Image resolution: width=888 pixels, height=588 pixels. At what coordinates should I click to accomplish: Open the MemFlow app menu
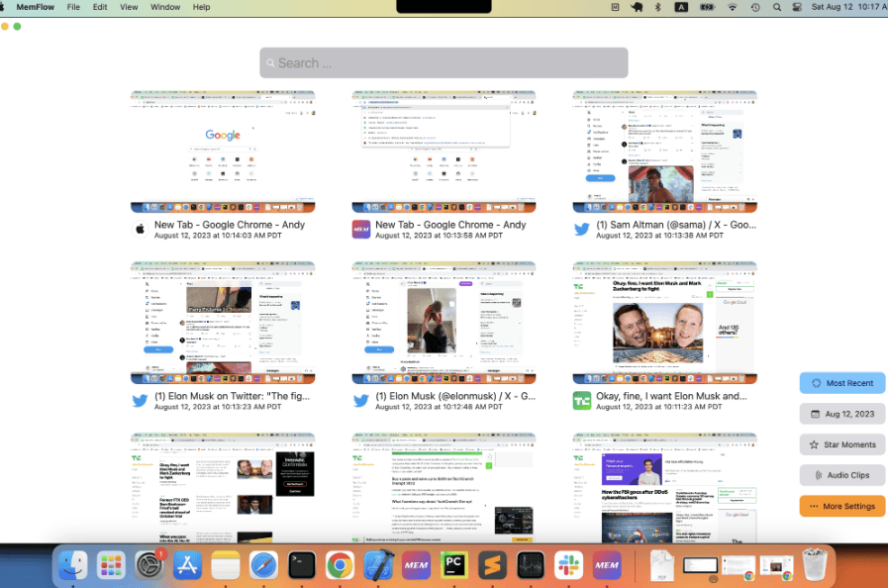click(x=34, y=7)
